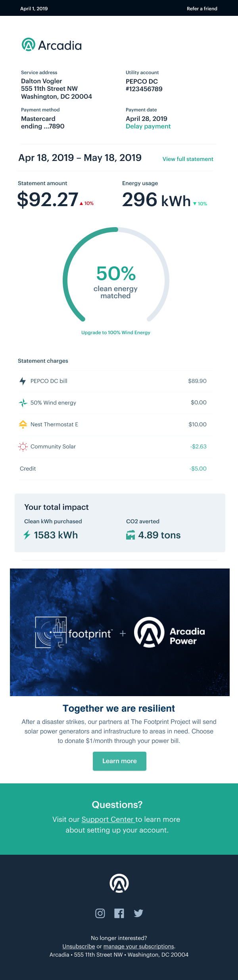Viewport: 238px width, 980px height.
Task: Click the Community Solar sun icon
Action: 23,446
